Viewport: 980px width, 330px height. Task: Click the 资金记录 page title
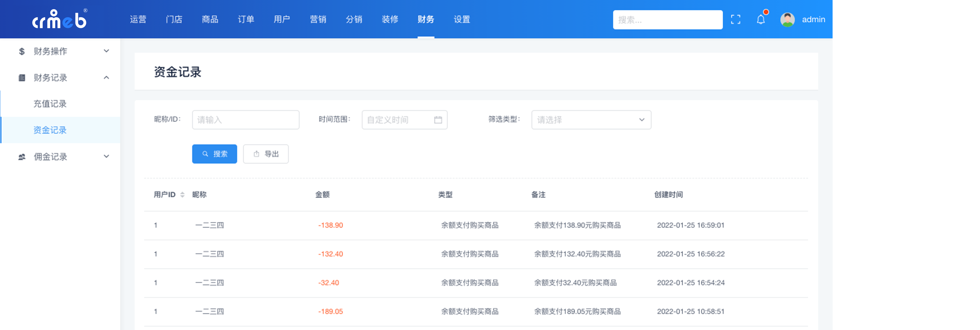[178, 72]
